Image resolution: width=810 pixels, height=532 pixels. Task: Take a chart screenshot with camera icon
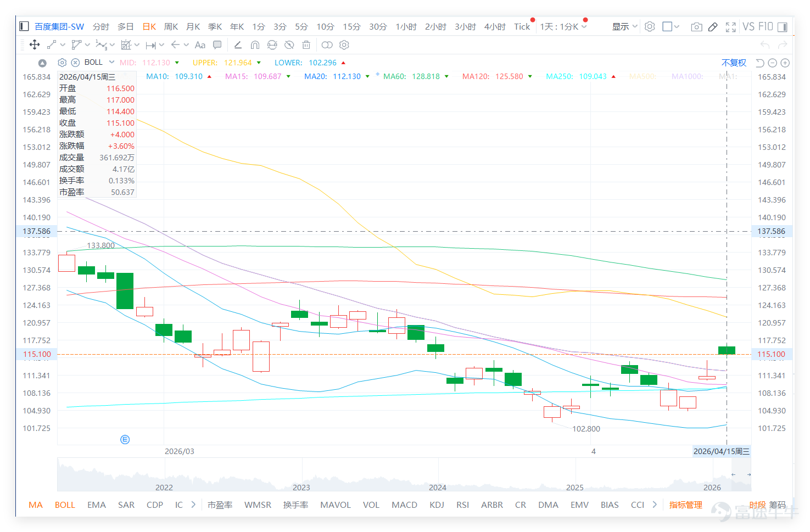(696, 26)
